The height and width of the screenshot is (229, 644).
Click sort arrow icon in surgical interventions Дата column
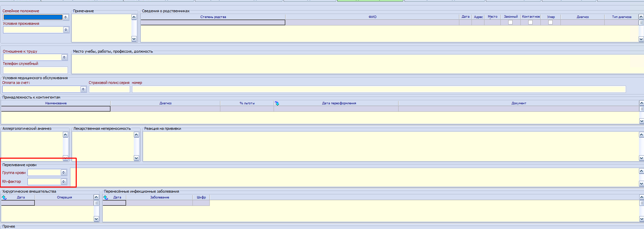click(4, 197)
